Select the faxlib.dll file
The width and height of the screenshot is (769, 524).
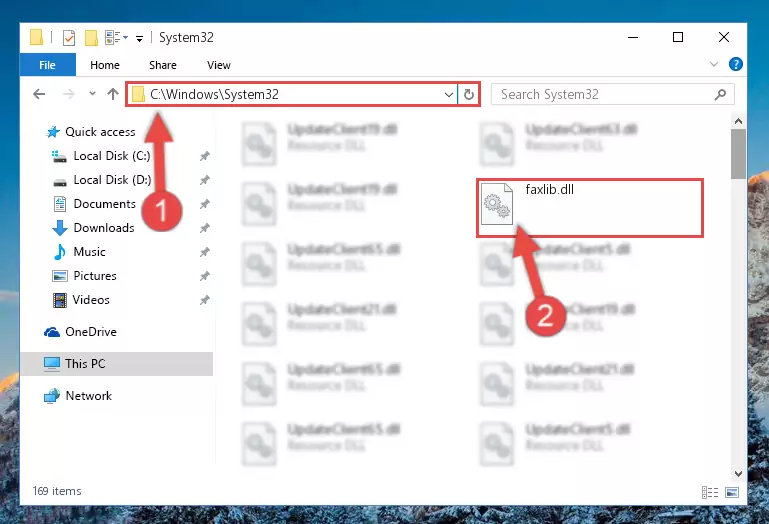[590, 208]
